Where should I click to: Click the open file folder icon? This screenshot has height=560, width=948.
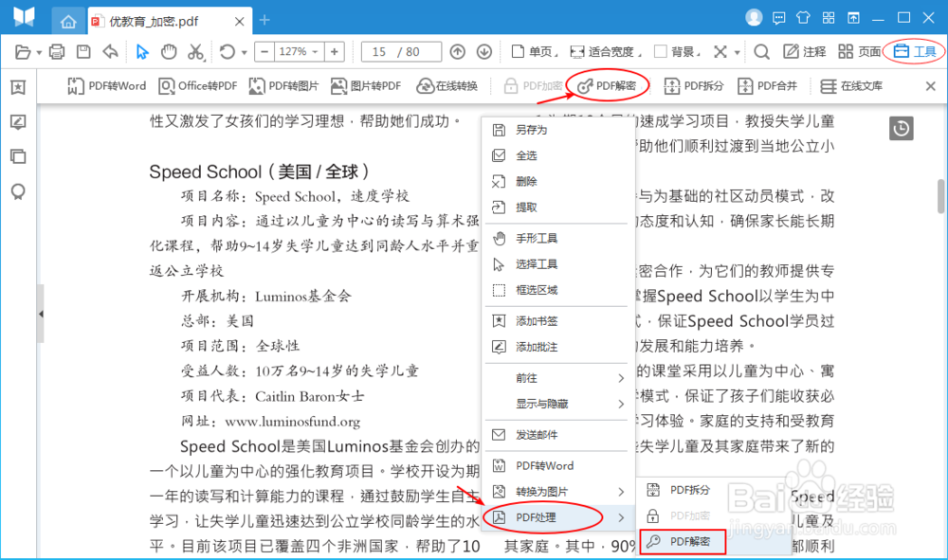coord(23,52)
